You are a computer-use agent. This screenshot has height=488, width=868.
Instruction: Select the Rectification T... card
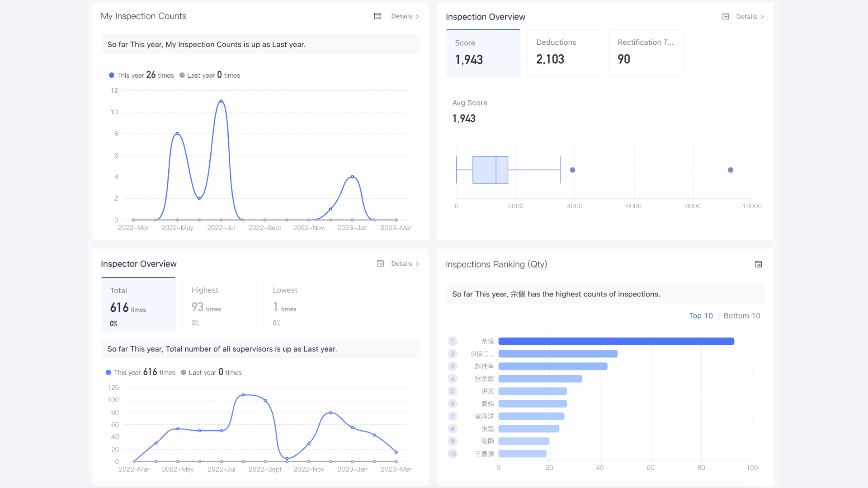tap(646, 53)
